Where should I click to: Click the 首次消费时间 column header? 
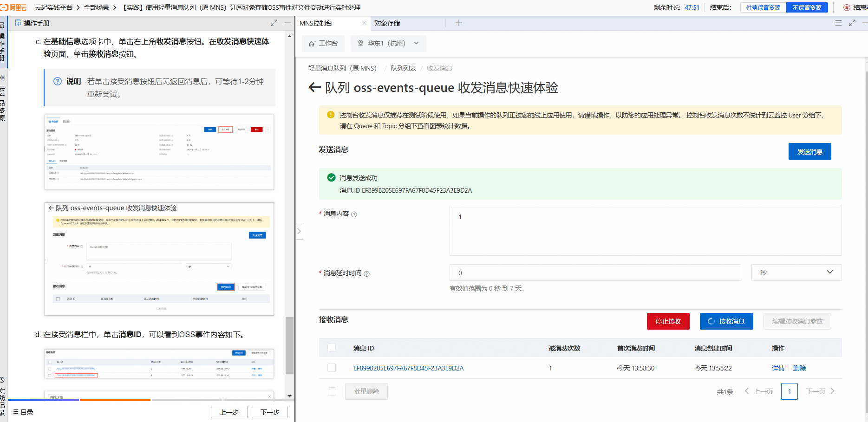point(636,348)
